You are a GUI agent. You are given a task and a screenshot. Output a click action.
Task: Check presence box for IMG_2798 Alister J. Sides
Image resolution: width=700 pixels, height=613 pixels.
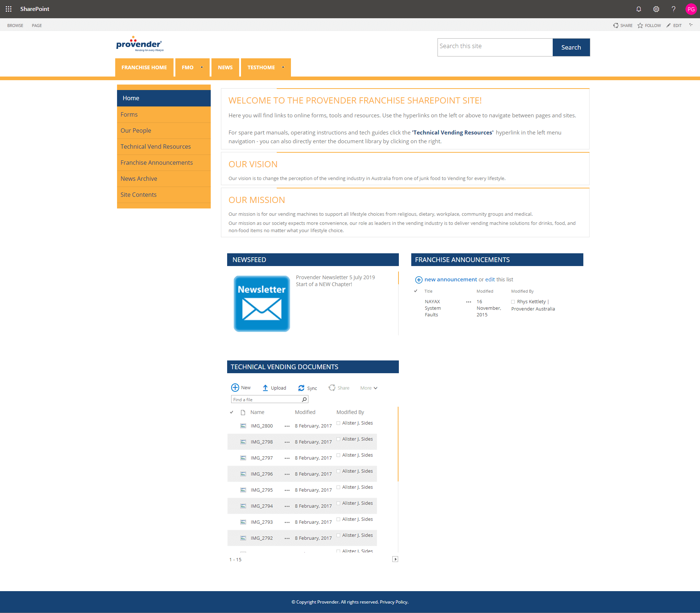(338, 439)
